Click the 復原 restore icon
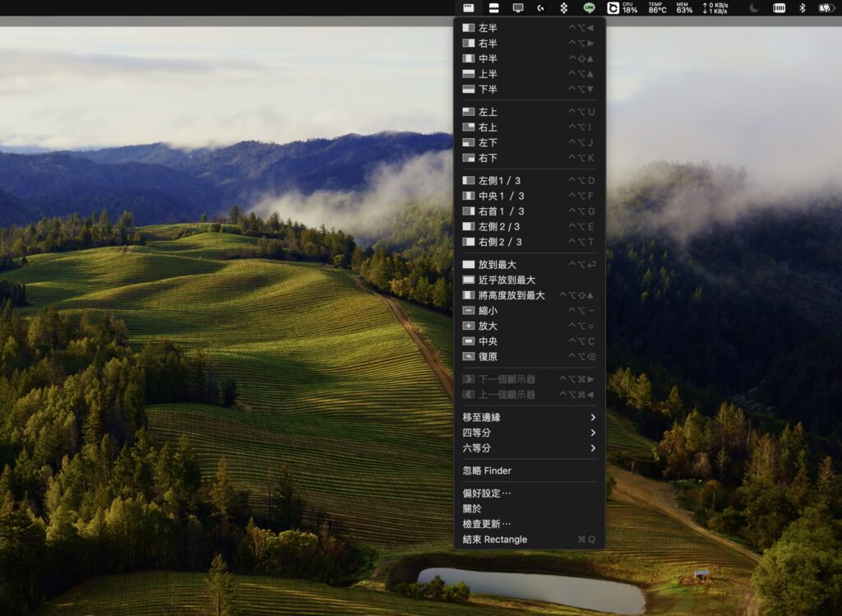Image resolution: width=842 pixels, height=616 pixels. coord(469,357)
